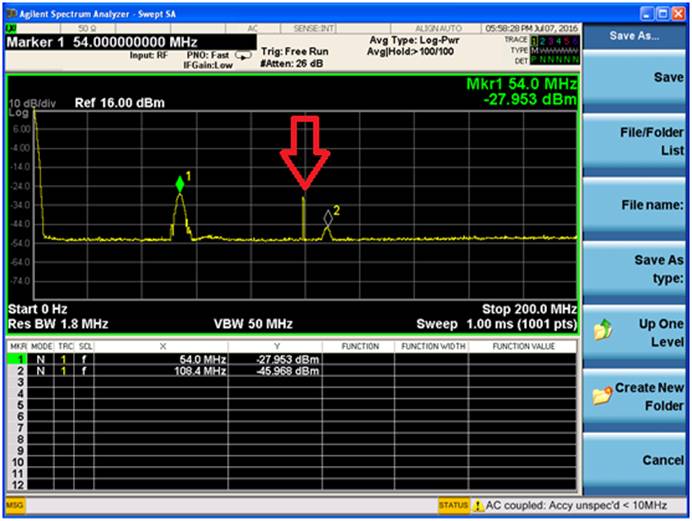Click the Marker 1 frequency entry field
692x521 pixels.
pyautogui.click(x=131, y=42)
